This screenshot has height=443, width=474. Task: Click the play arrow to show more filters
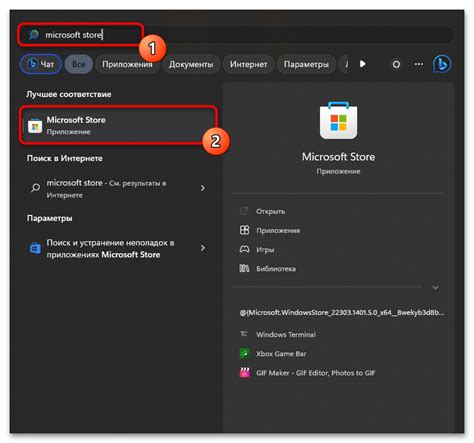click(363, 64)
